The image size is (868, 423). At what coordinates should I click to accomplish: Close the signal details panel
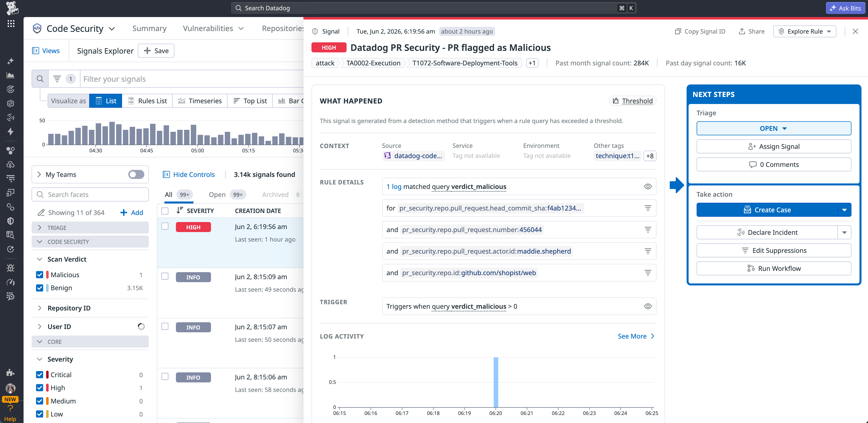pos(855,31)
